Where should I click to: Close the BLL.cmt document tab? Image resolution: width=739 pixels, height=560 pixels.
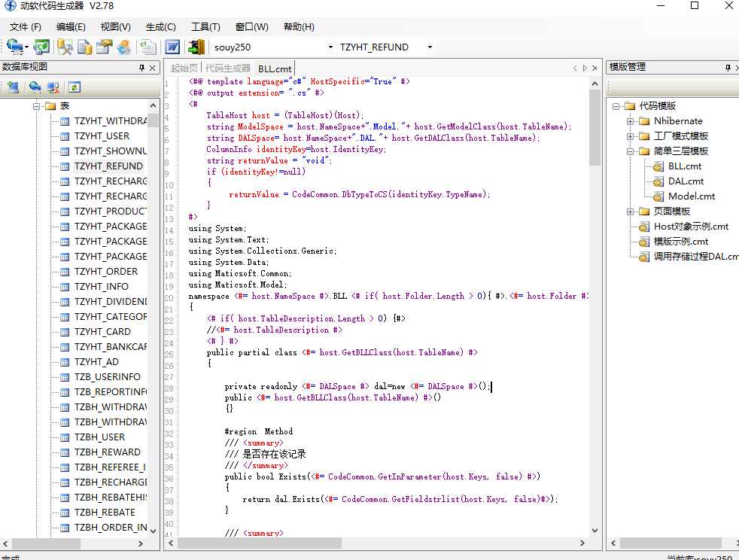click(x=595, y=68)
